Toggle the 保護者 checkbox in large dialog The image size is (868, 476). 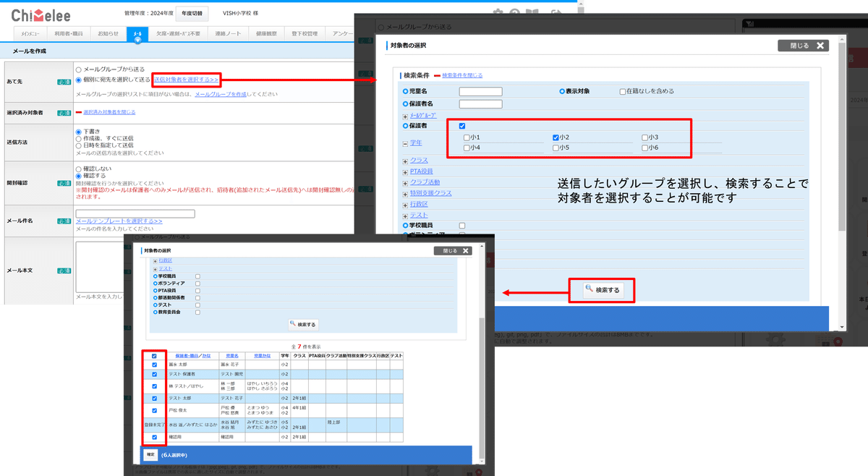(x=462, y=127)
